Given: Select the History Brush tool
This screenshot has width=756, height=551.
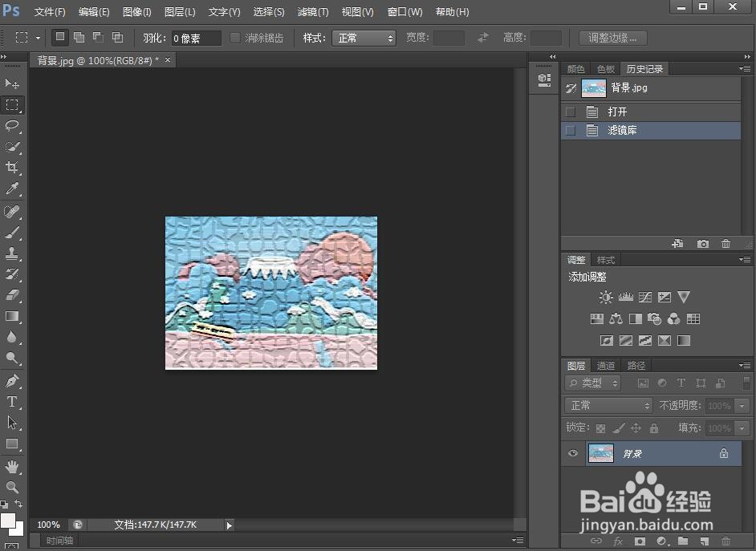Looking at the screenshot, I should pyautogui.click(x=12, y=274).
